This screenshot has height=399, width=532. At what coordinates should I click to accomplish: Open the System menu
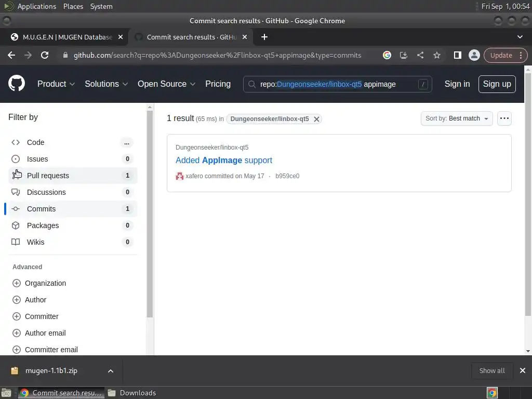coord(101,6)
